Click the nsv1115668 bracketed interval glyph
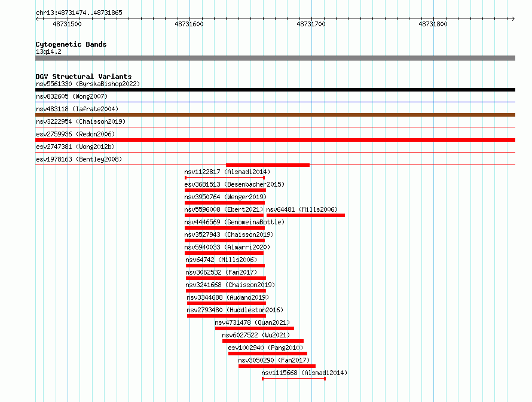 (294, 379)
